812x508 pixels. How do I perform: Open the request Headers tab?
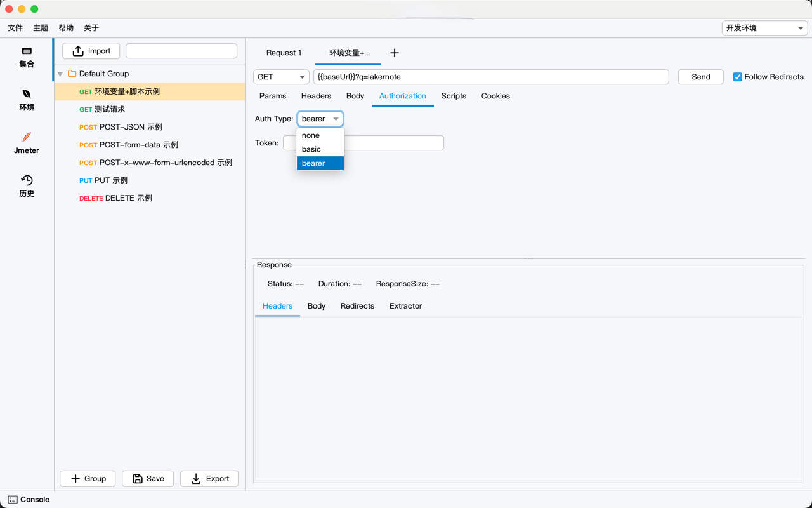pos(316,96)
